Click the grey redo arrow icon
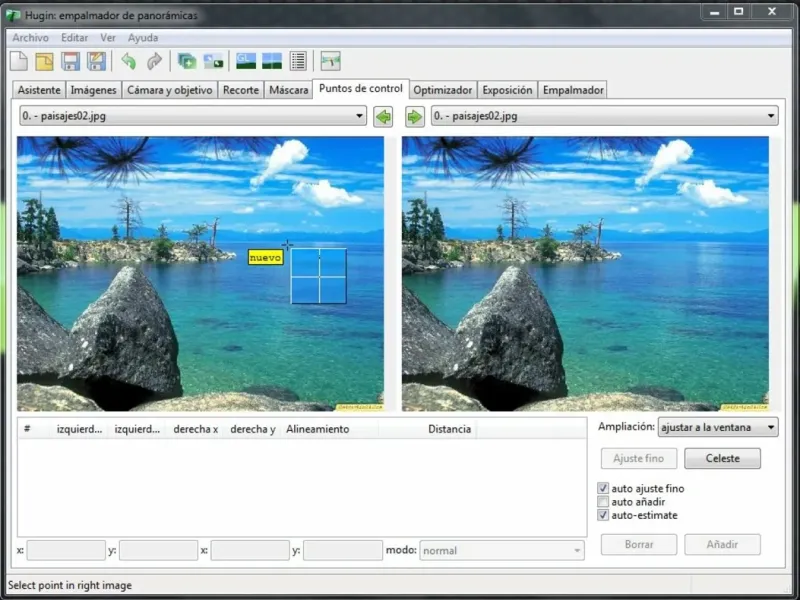The height and width of the screenshot is (600, 800). (x=154, y=61)
